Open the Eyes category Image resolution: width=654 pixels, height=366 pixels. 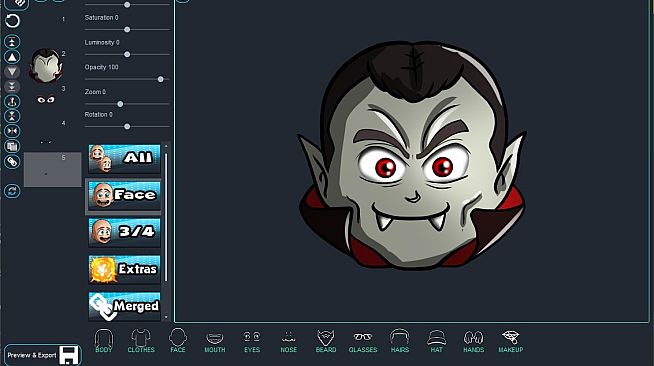point(252,341)
